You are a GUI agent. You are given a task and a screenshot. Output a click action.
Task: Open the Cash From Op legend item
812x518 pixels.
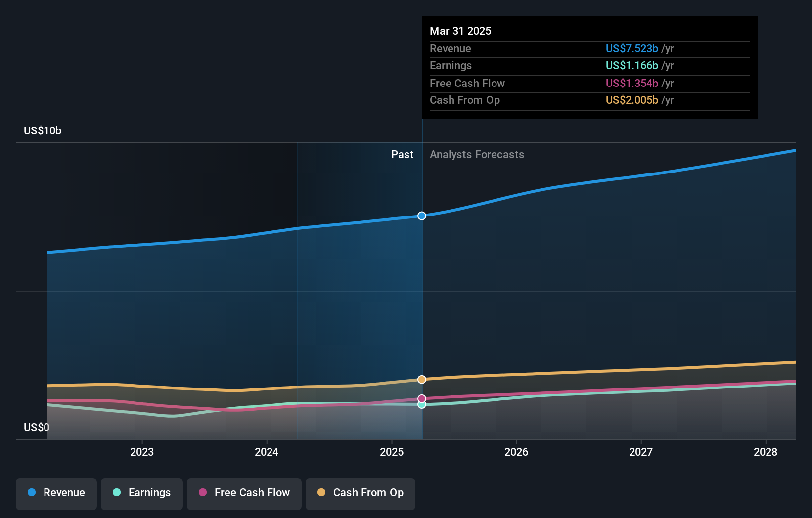tap(361, 494)
